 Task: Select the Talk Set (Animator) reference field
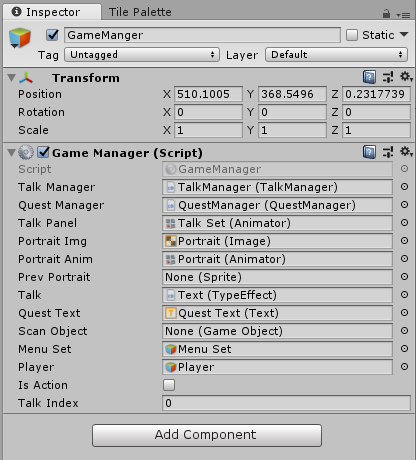pos(277,223)
